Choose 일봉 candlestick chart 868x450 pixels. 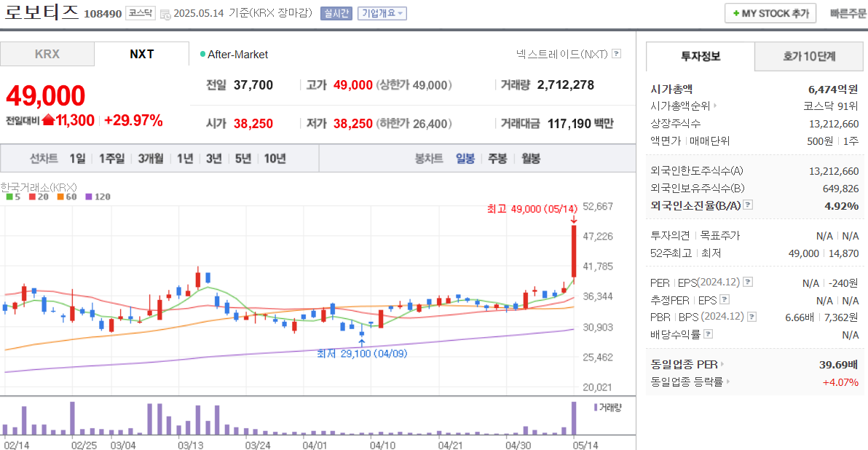tap(465, 159)
